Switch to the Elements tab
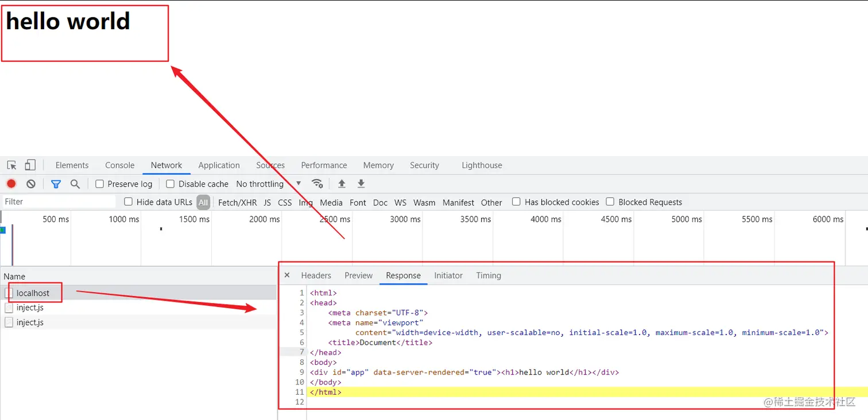 72,165
